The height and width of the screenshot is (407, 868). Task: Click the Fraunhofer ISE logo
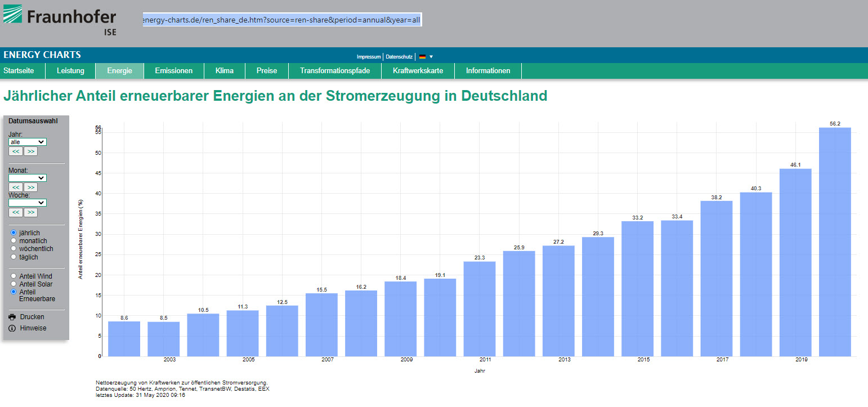pyautogui.click(x=60, y=20)
